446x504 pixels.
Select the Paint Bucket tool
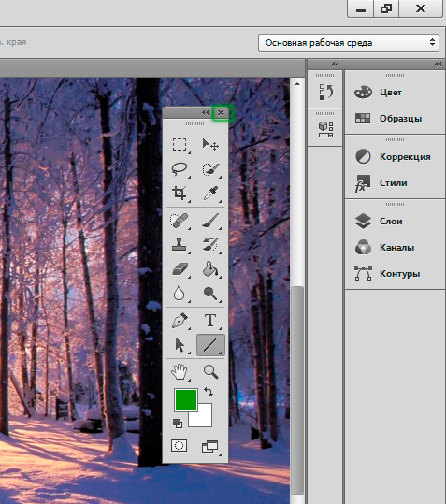(210, 269)
